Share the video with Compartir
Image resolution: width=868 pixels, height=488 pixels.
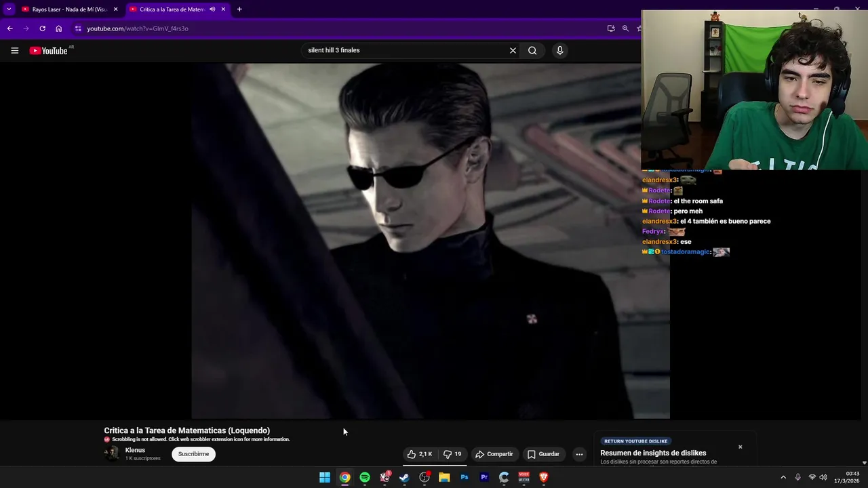(494, 454)
